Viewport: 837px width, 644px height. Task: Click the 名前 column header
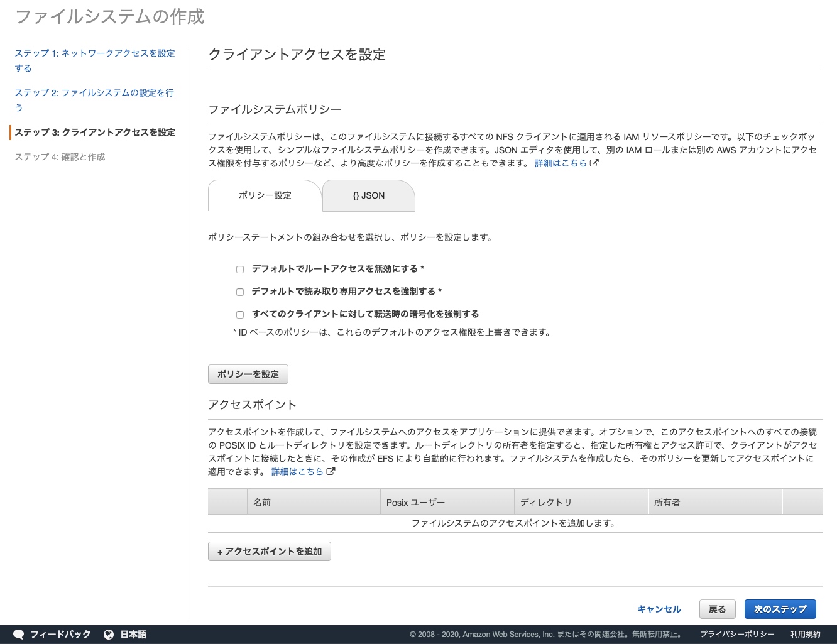262,503
